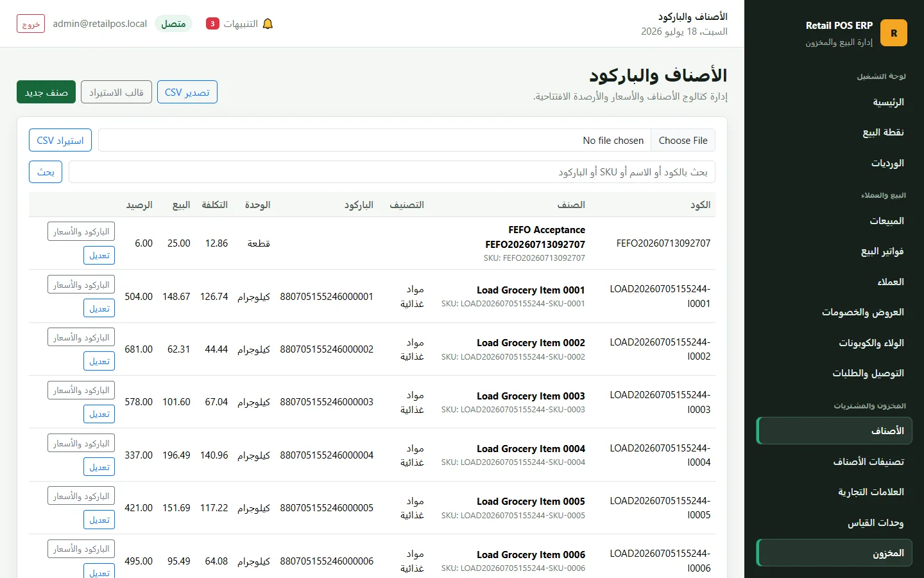Screen dimensions: 924x578
Task: Click the الصنف column header
Action: point(571,204)
